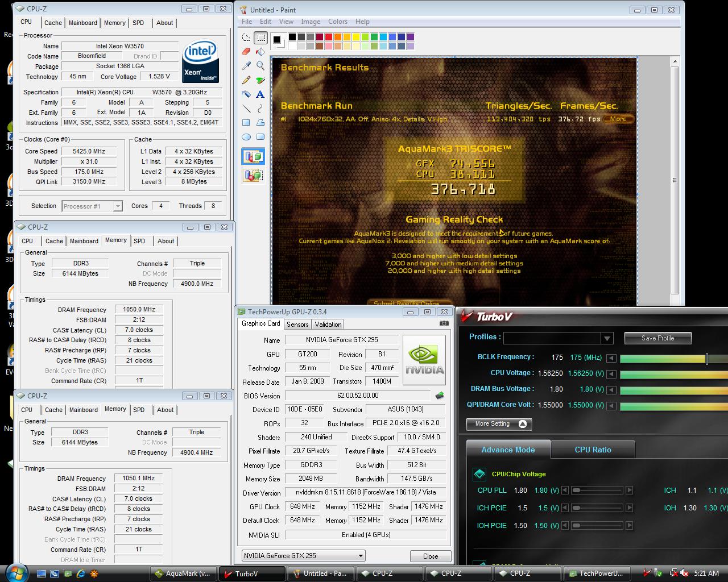Select the Rounded Rectangle tool
This screenshot has width=728, height=582.
click(x=260, y=137)
